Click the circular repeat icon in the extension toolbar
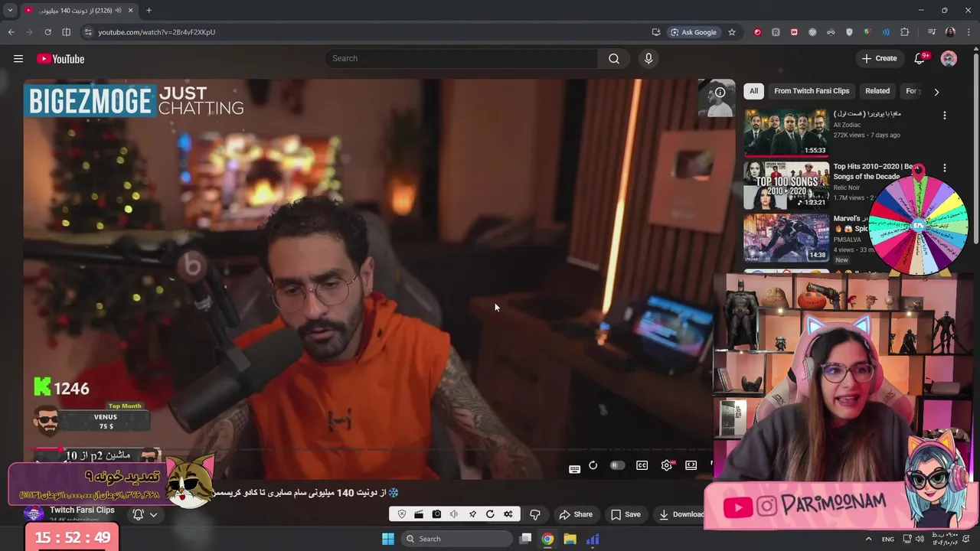This screenshot has width=980, height=551. [x=490, y=514]
